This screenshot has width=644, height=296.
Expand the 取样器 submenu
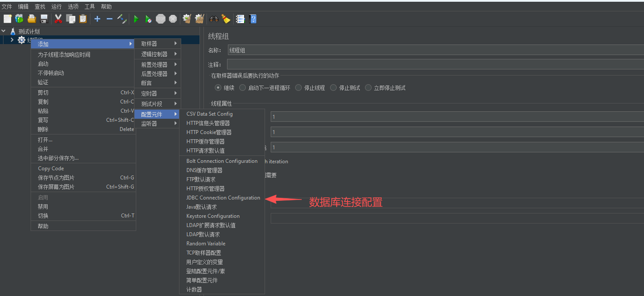pyautogui.click(x=158, y=44)
